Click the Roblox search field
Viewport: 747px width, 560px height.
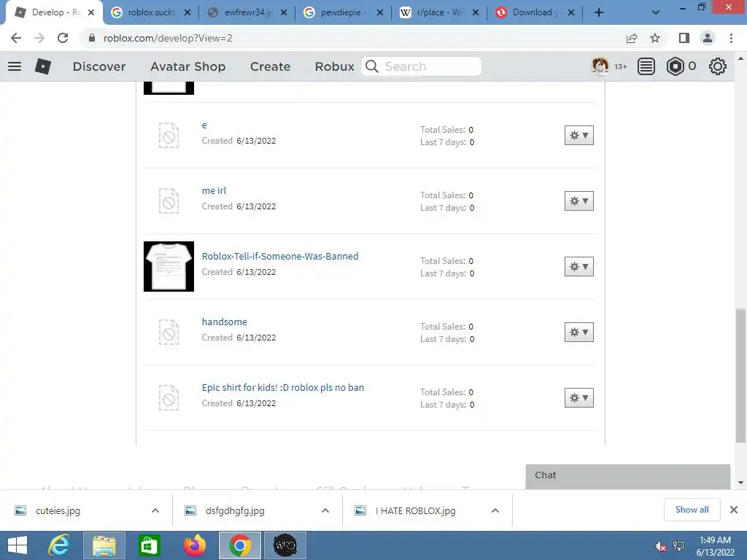coord(422,66)
